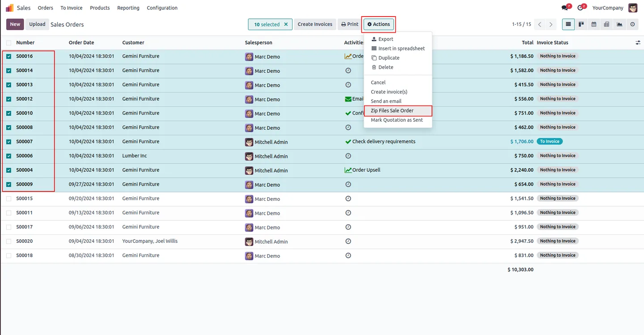Open the Configuration menu
The height and width of the screenshot is (335, 644).
coord(162,8)
